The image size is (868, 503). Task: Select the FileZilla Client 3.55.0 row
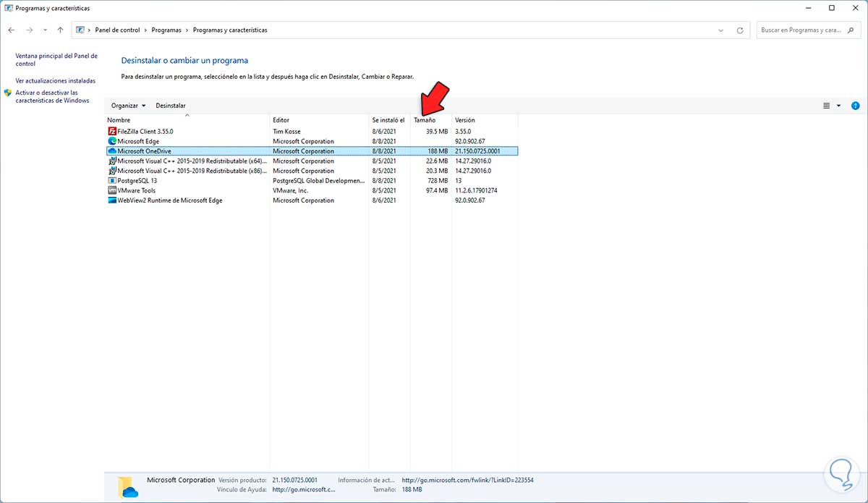point(312,131)
